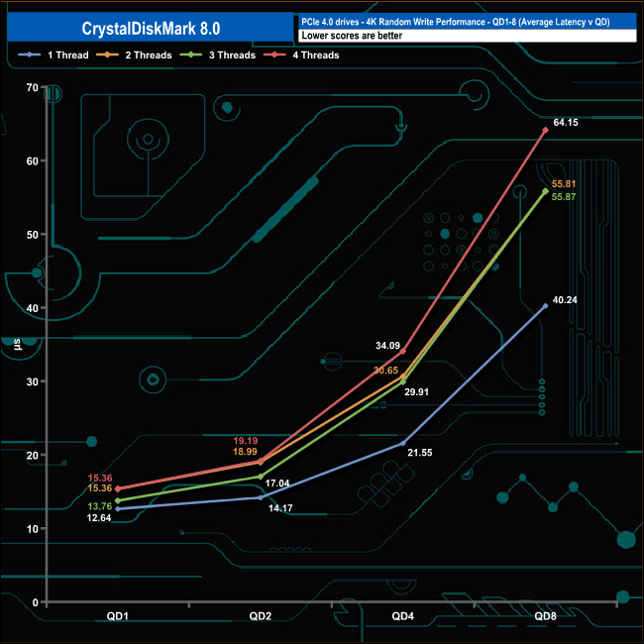Click the red 4 Threads legend marker
This screenshot has width=644, height=644.
click(274, 55)
